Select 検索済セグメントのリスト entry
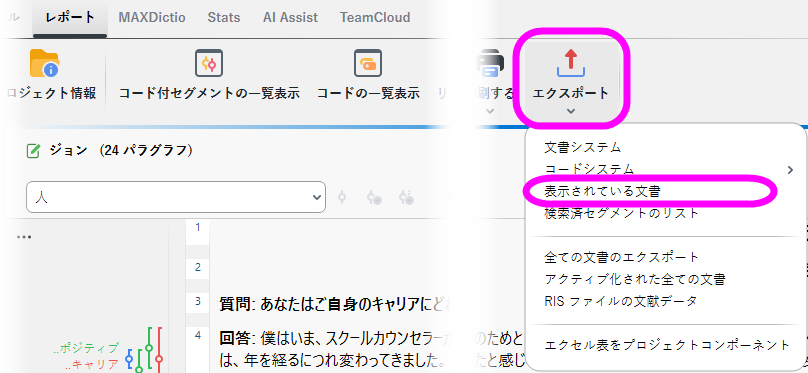This screenshot has width=808, height=373. (621, 213)
